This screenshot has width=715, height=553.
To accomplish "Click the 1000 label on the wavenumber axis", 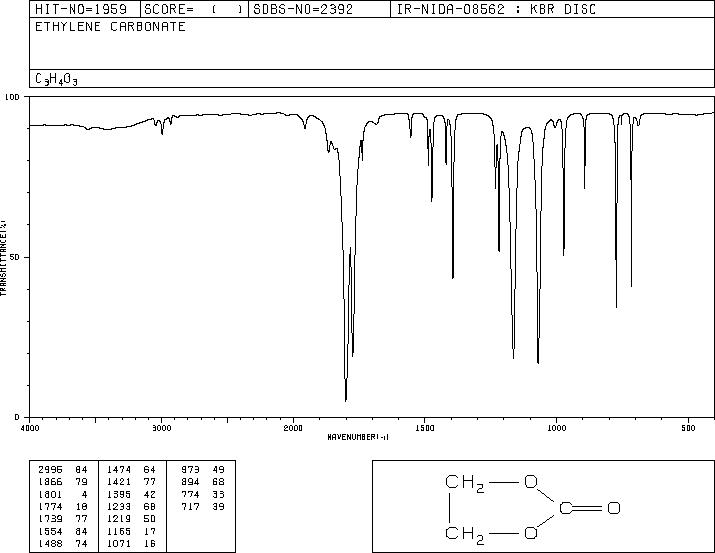I will (556, 428).
